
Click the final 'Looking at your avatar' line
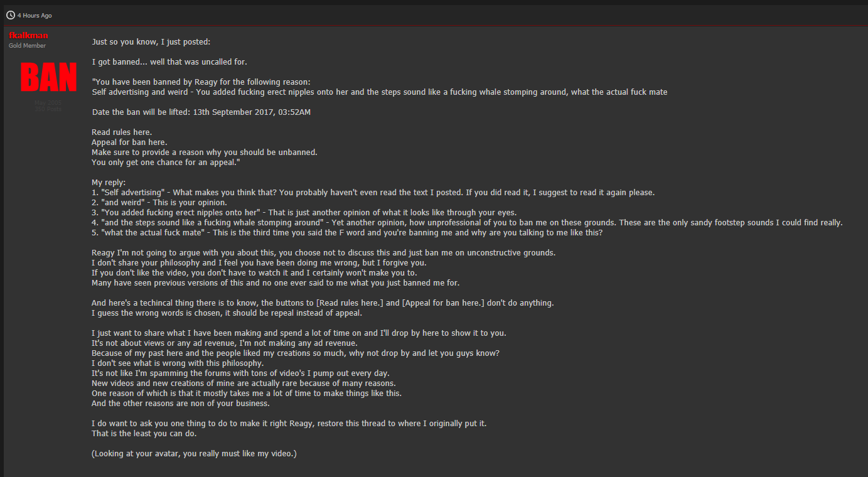[x=194, y=454]
